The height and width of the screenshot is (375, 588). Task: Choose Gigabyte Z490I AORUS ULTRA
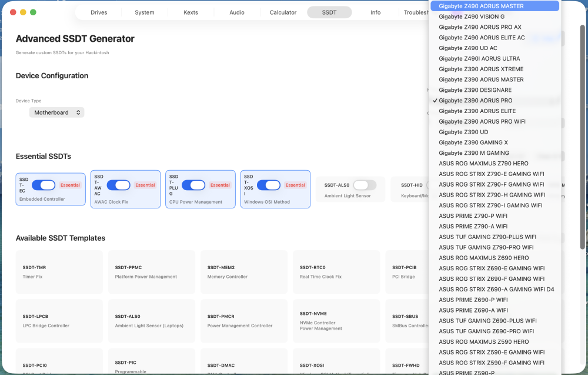[x=495, y=58]
